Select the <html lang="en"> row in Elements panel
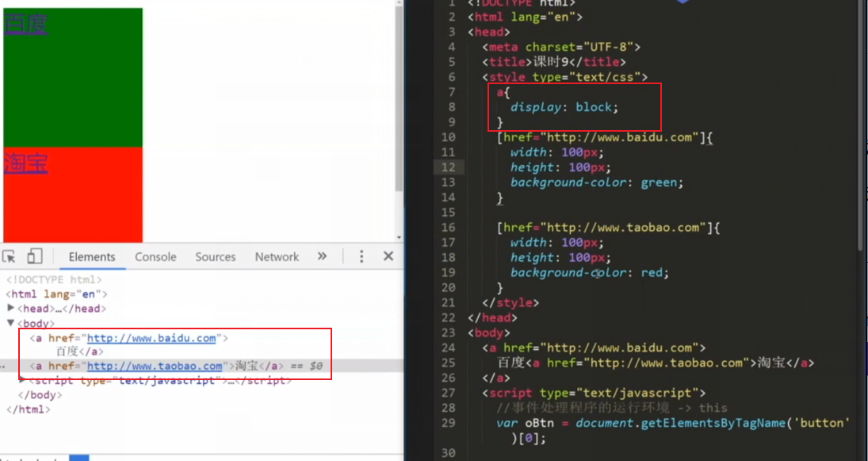The height and width of the screenshot is (461, 868). pyautogui.click(x=56, y=294)
